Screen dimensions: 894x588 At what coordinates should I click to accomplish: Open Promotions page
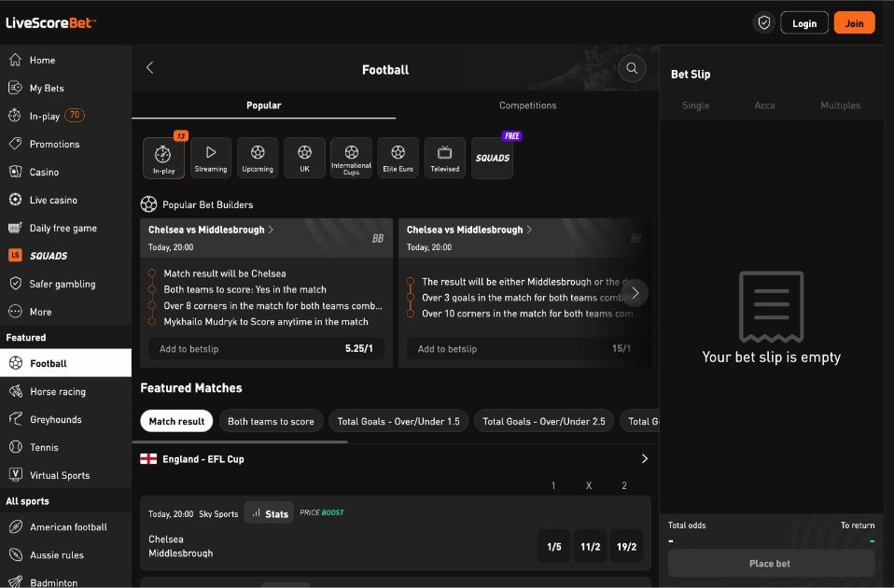(65, 144)
